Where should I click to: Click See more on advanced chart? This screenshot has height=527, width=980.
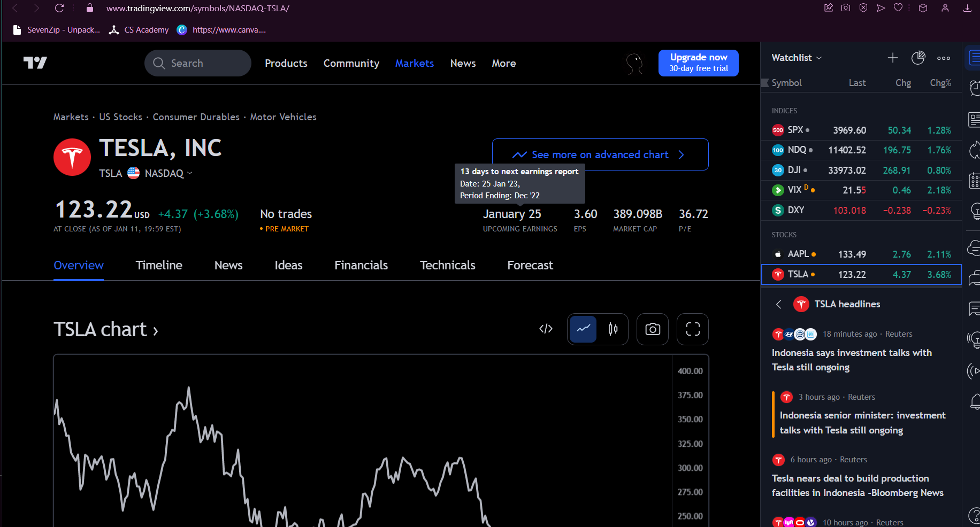(600, 154)
